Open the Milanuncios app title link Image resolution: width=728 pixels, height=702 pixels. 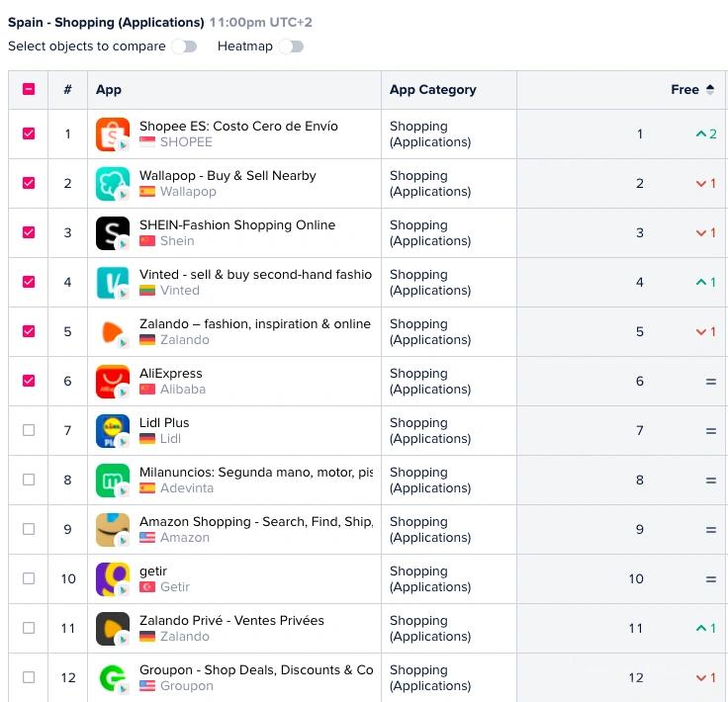tap(255, 472)
